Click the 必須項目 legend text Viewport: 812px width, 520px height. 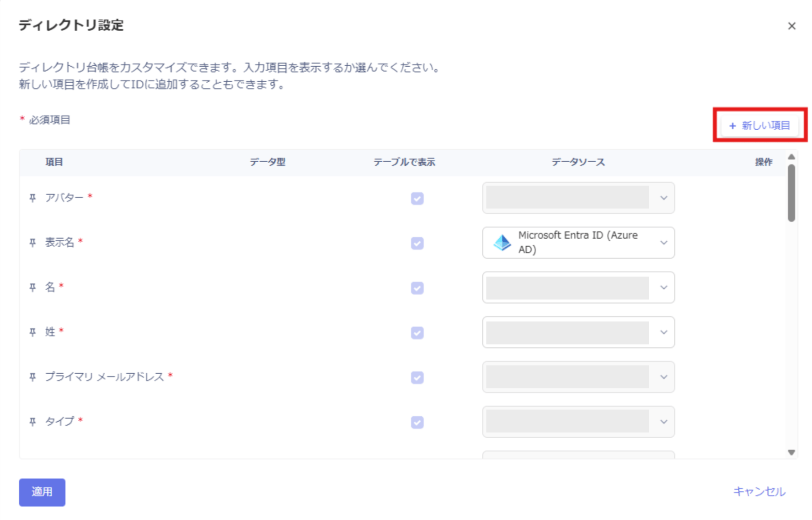click(x=49, y=120)
